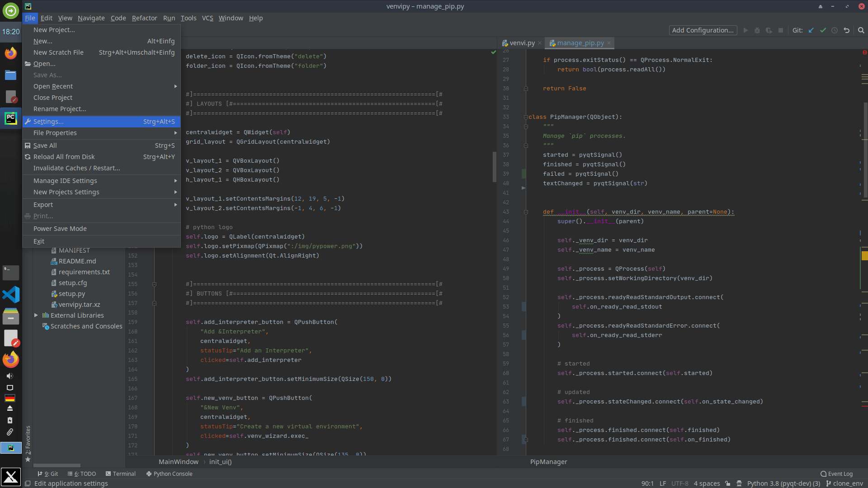The image size is (868, 488).
Task: Click the Revert changes arrow icon near Git
Action: tap(846, 30)
